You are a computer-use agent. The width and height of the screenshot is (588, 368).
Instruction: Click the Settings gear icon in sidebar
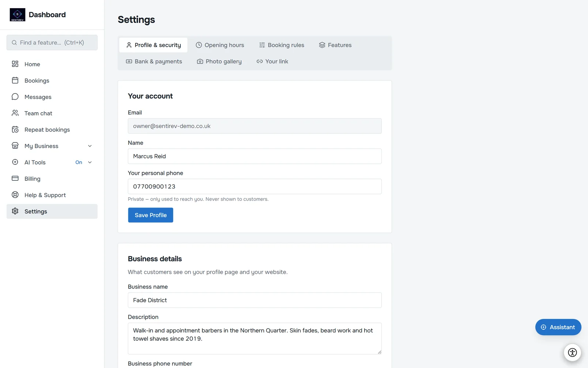[x=15, y=211]
